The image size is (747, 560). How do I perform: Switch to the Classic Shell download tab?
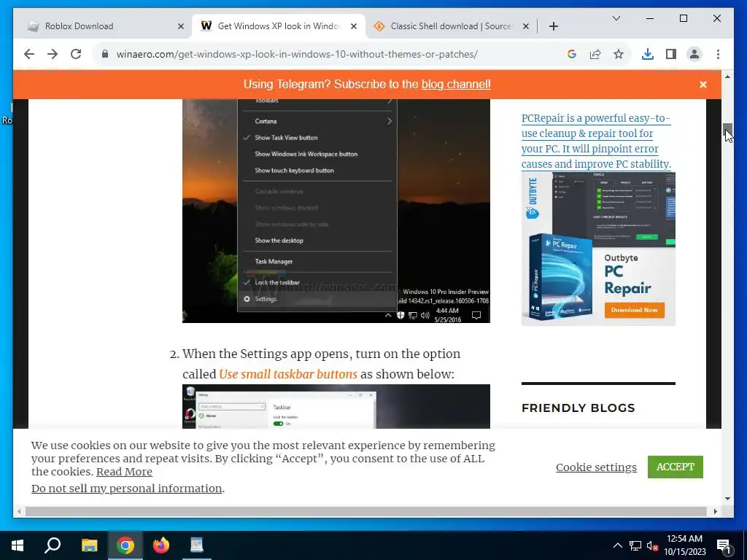pos(451,26)
